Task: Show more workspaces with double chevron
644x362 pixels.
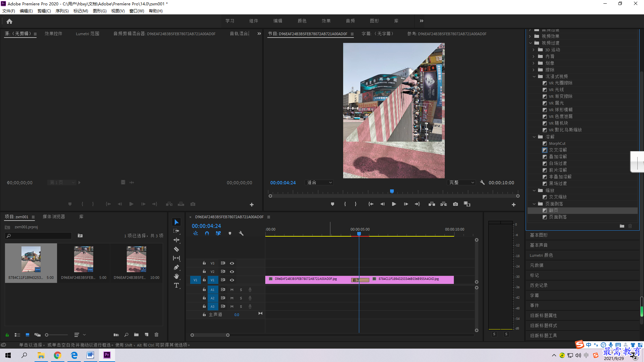Action: [x=422, y=21]
